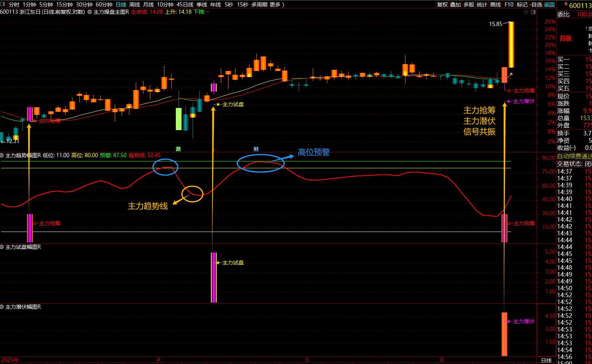Screen dimensions: 592x364
Task: Click the 14:56 tick entry
Action: coord(574,357)
